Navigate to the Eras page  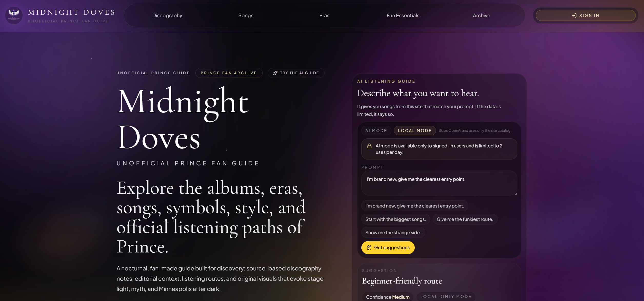coord(324,15)
